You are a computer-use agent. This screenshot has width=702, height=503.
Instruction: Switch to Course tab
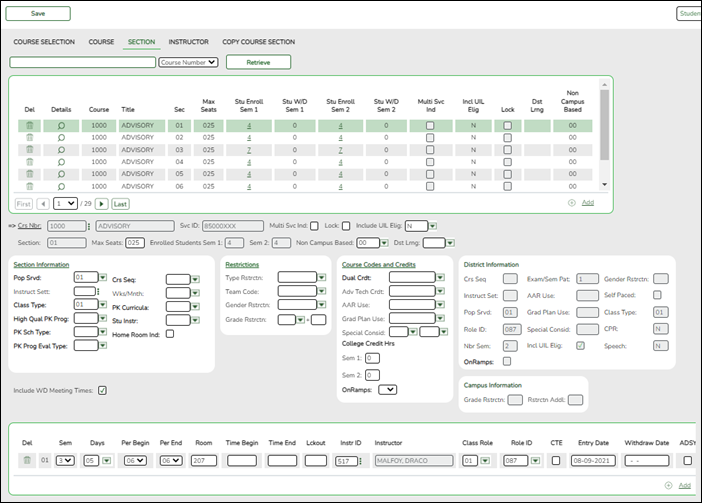click(x=101, y=42)
